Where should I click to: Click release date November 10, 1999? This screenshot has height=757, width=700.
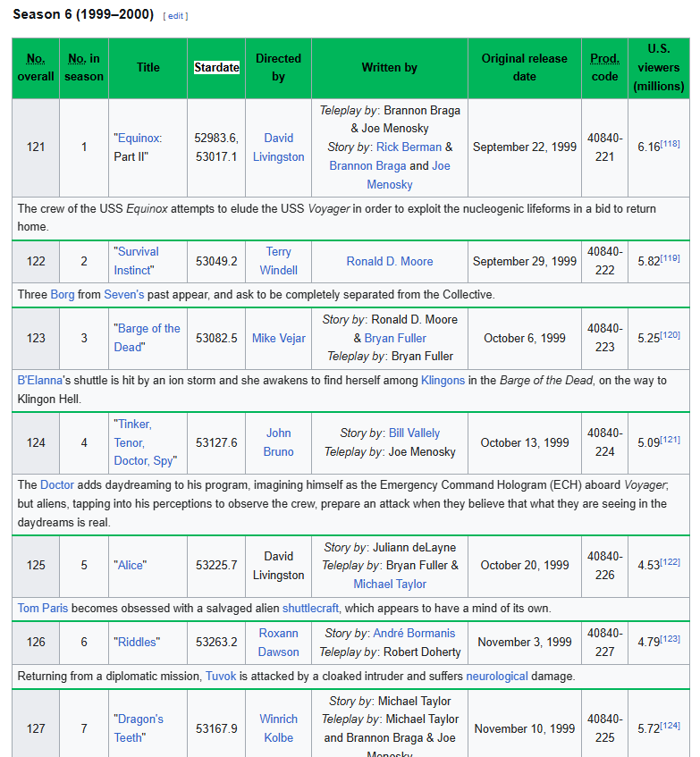[524, 728]
